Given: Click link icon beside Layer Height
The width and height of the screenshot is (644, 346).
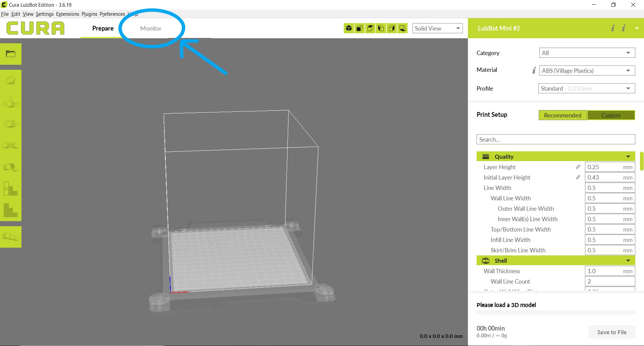Looking at the screenshot, I should (x=578, y=167).
